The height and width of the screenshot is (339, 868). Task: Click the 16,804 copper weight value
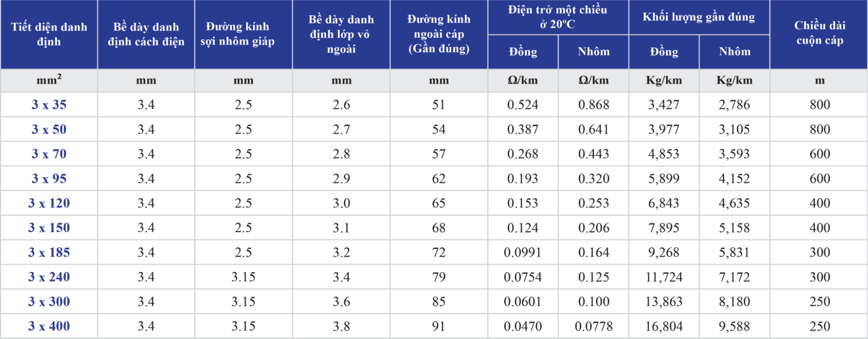click(664, 326)
